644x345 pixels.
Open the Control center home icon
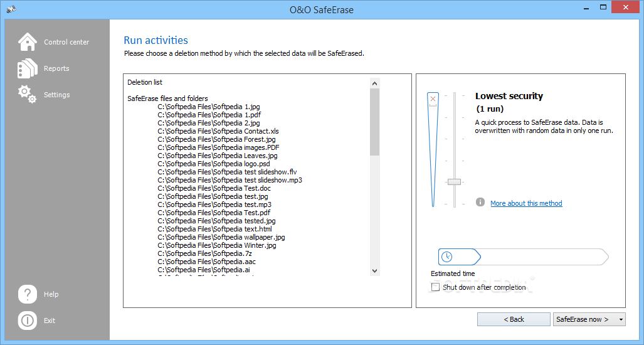point(28,42)
